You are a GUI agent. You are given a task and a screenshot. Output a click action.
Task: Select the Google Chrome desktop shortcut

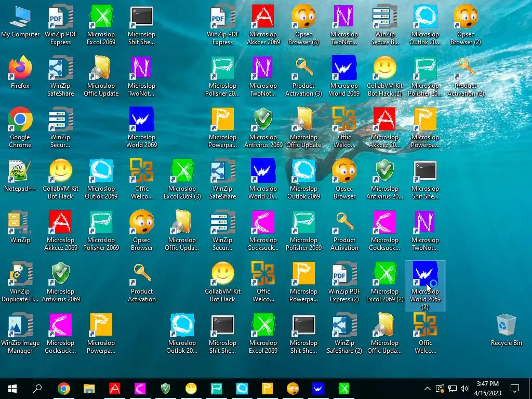click(20, 128)
